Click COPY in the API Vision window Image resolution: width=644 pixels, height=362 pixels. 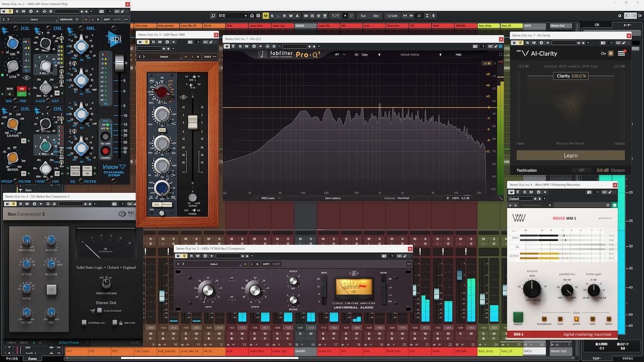tap(107, 19)
